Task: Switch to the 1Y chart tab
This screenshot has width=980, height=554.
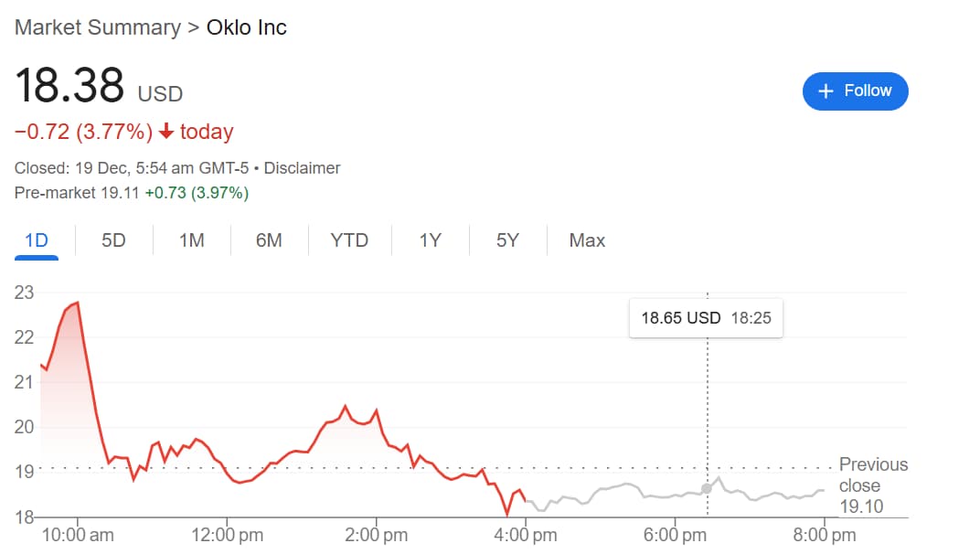Action: (429, 240)
